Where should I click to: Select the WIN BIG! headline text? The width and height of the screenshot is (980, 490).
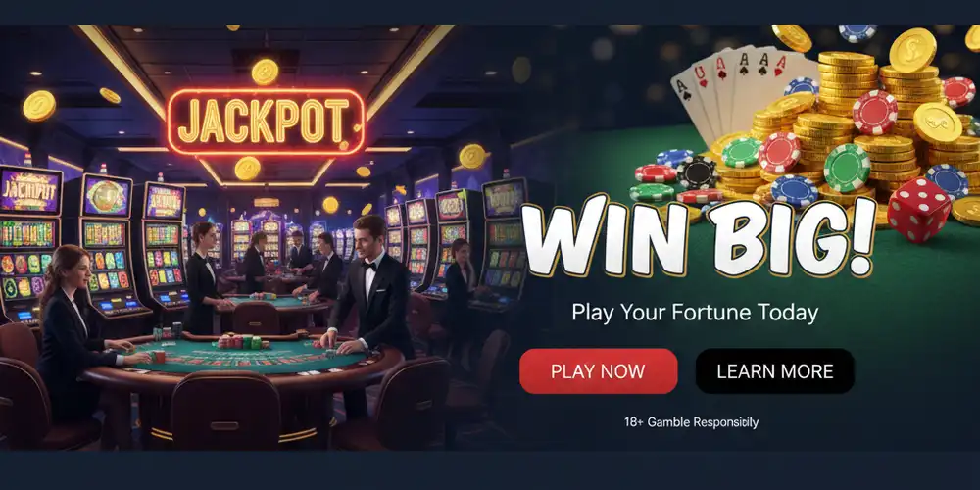[698, 234]
